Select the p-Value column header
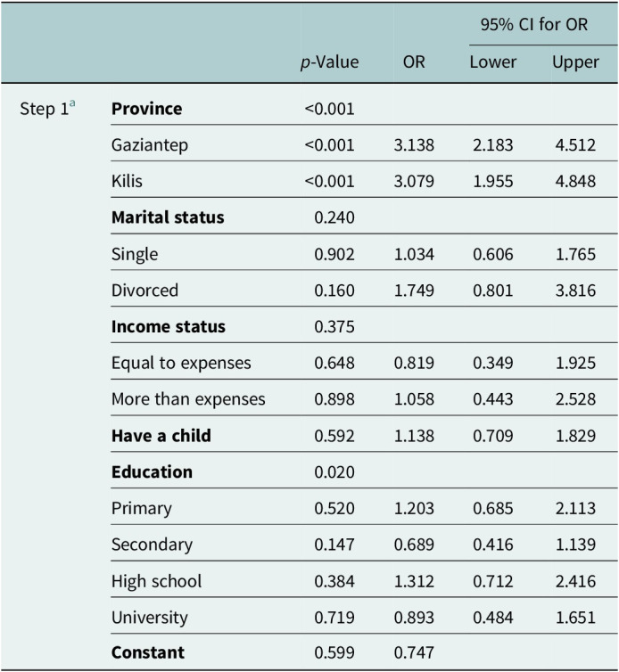619x672 pixels. point(329,62)
